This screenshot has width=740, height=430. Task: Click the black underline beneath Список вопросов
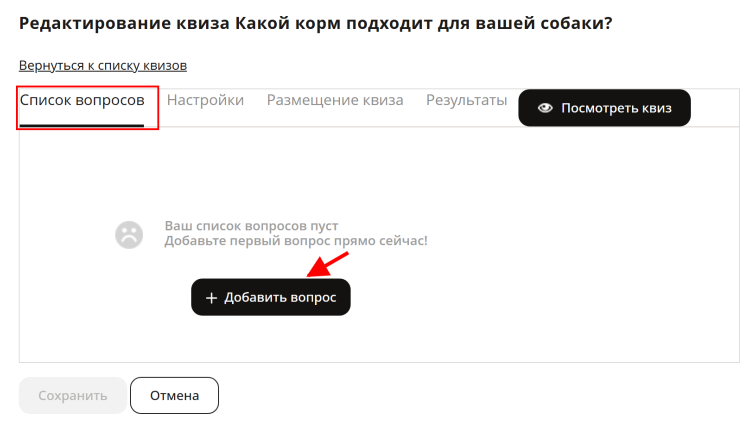click(x=82, y=126)
